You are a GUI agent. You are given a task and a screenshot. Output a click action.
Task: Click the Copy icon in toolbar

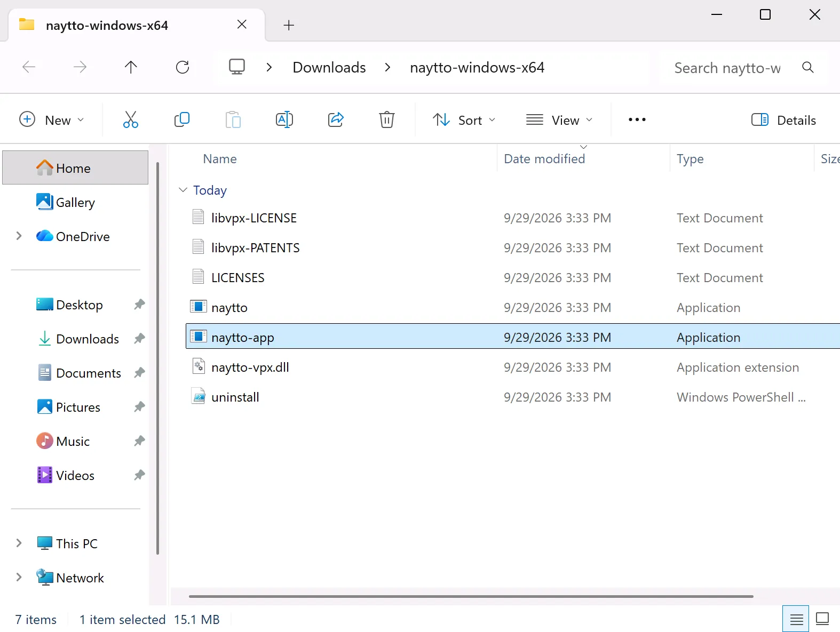(x=181, y=119)
